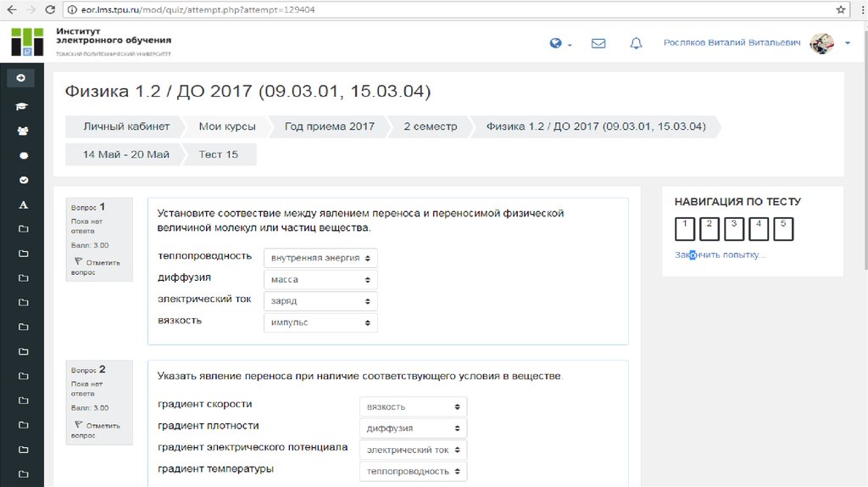
Task: Open the градиент плотности answer dropdown
Action: [413, 428]
